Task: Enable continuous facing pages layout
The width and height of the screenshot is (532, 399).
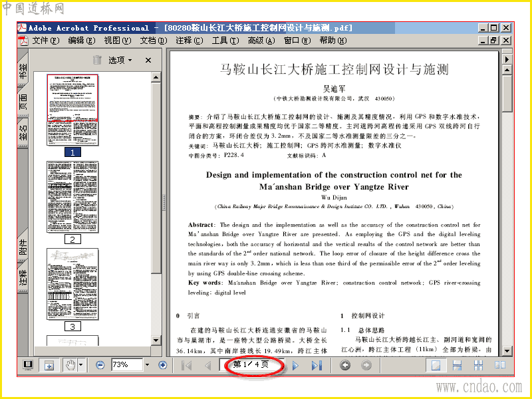Action: click(478, 365)
